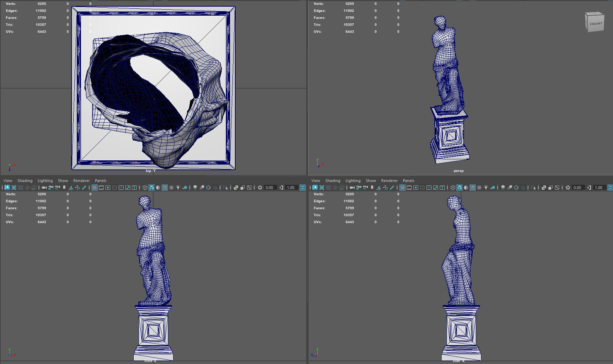Screen dimensions: 613x364
Task: Click Ambient Occlusion icon in front panel toolbar
Action: coord(195,188)
